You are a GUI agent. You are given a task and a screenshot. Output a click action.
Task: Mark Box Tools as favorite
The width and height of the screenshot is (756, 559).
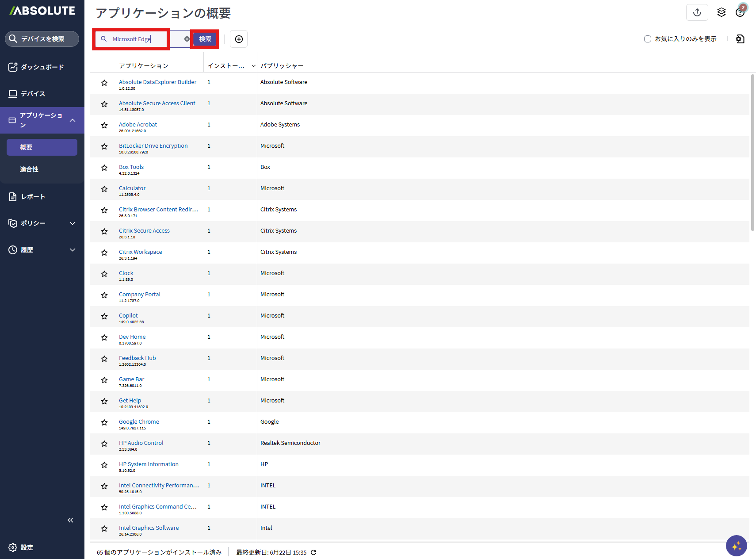pos(104,168)
